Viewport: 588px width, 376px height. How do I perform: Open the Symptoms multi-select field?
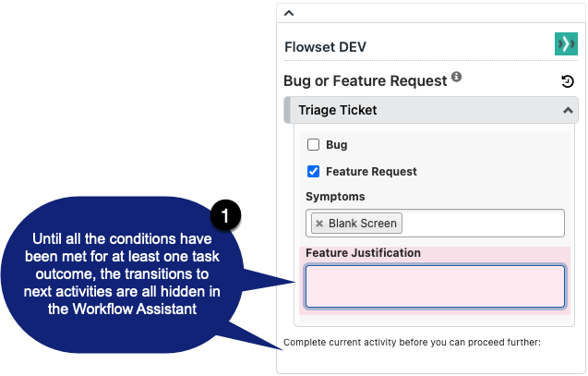coord(435,224)
